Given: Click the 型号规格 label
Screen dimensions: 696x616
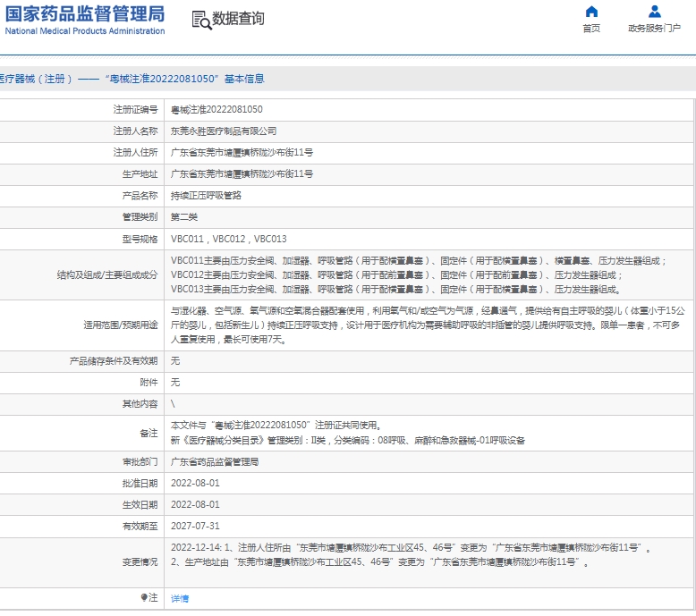Looking at the screenshot, I should (140, 239).
